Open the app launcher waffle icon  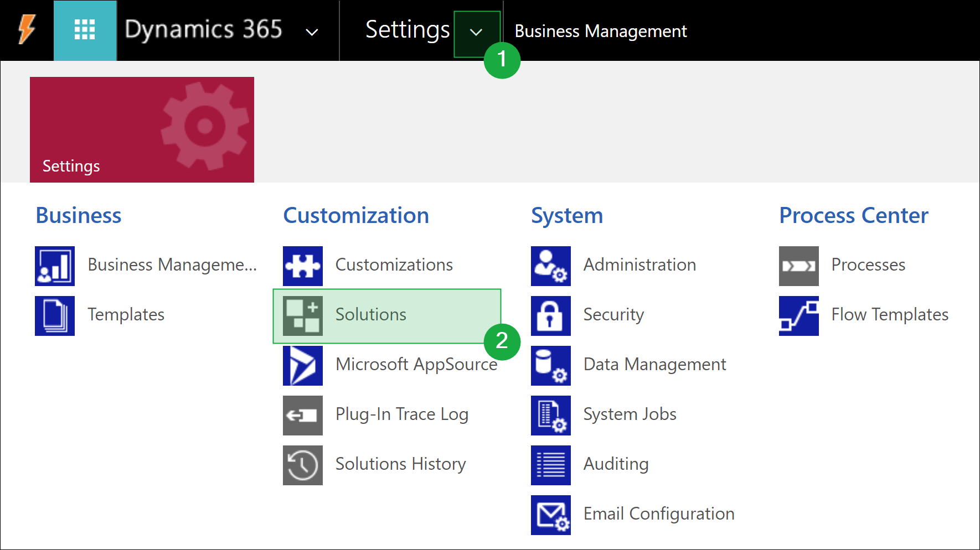85,30
